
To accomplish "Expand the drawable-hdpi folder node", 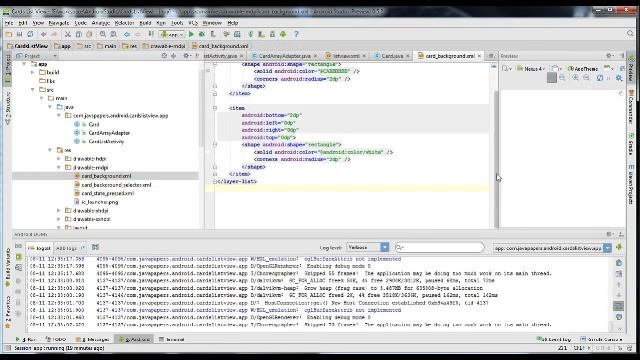I will [x=58, y=159].
